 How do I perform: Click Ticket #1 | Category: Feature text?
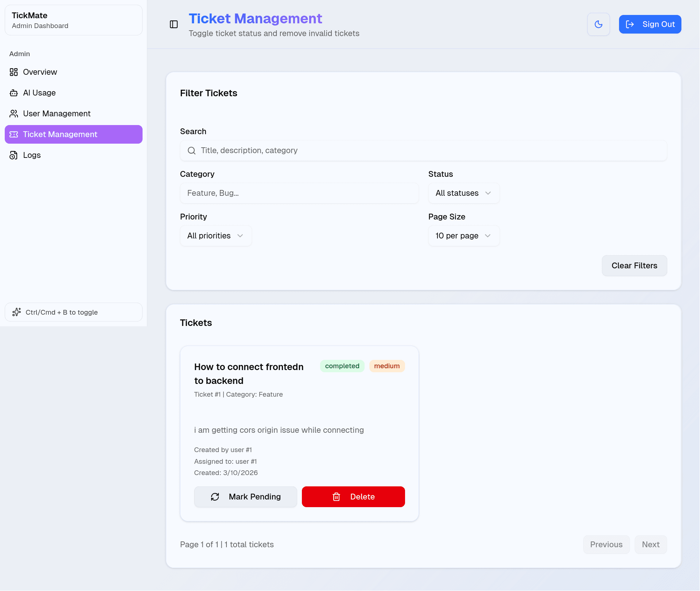tap(238, 394)
